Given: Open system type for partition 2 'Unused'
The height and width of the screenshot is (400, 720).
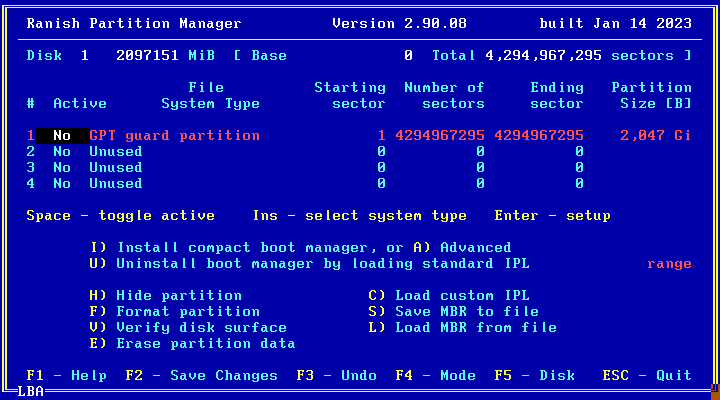Looking at the screenshot, I should pos(115,151).
